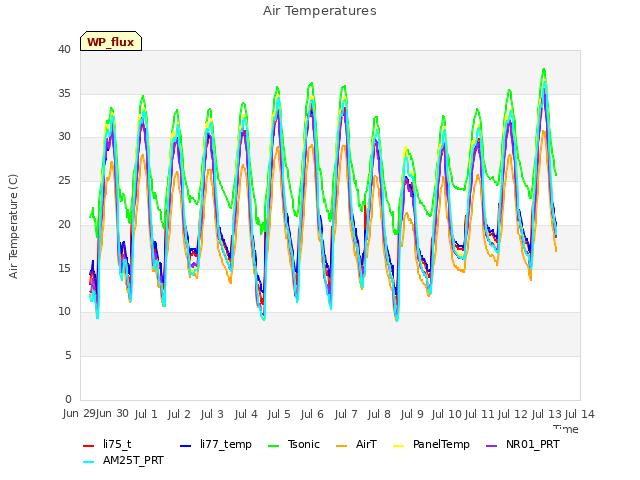Click the 10 y-axis tick label

pyautogui.click(x=64, y=312)
